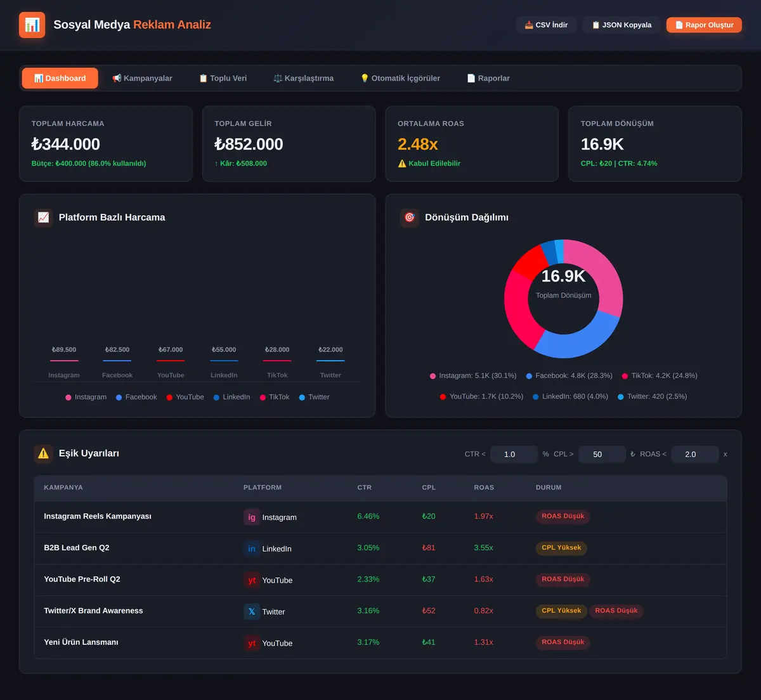This screenshot has width=761, height=700.
Task: Toggle the Instagram legend item in spending chart
Action: point(86,397)
